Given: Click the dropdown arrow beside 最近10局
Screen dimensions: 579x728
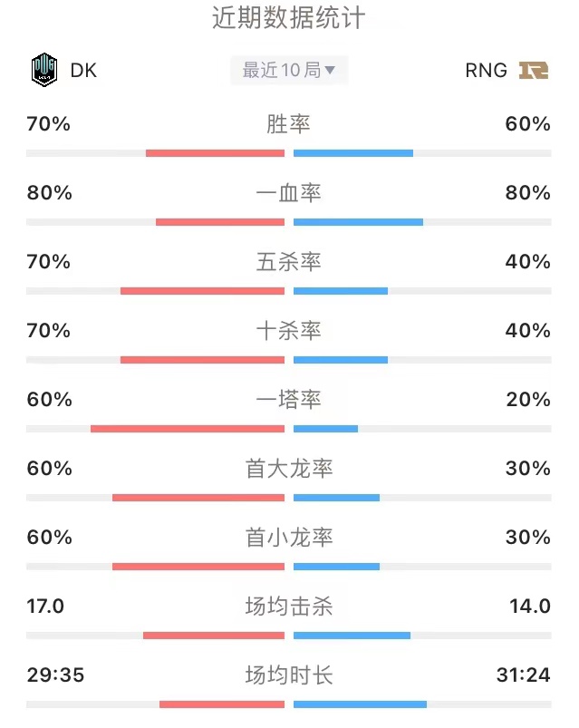Looking at the screenshot, I should pos(330,71).
